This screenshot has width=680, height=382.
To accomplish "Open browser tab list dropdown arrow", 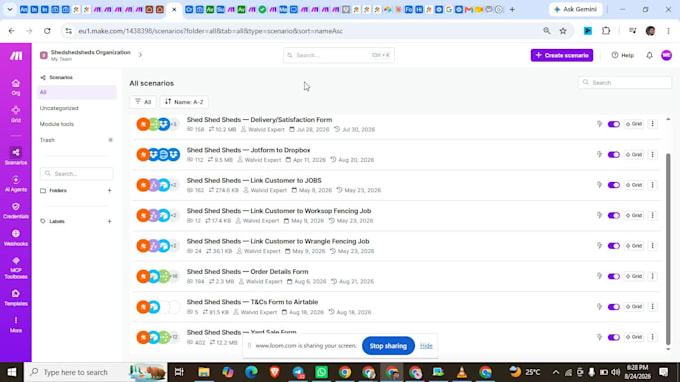I will (10, 9).
